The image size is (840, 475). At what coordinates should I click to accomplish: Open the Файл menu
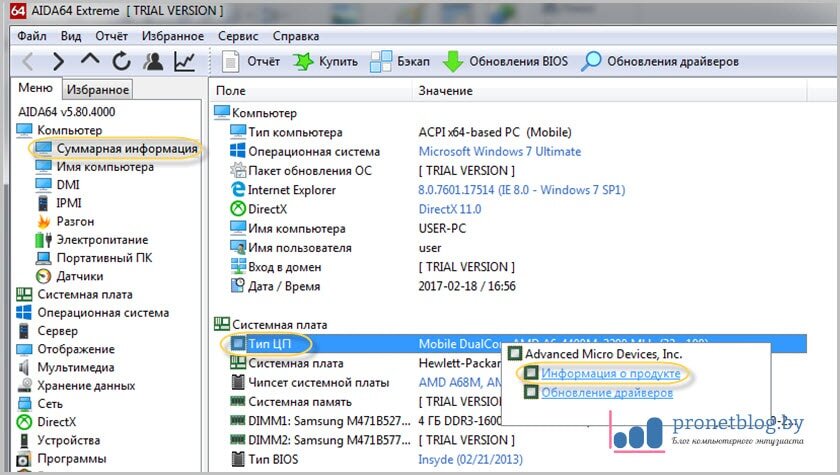coord(32,36)
